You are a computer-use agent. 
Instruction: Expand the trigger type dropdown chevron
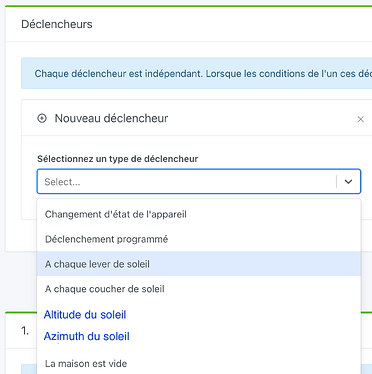click(x=348, y=182)
